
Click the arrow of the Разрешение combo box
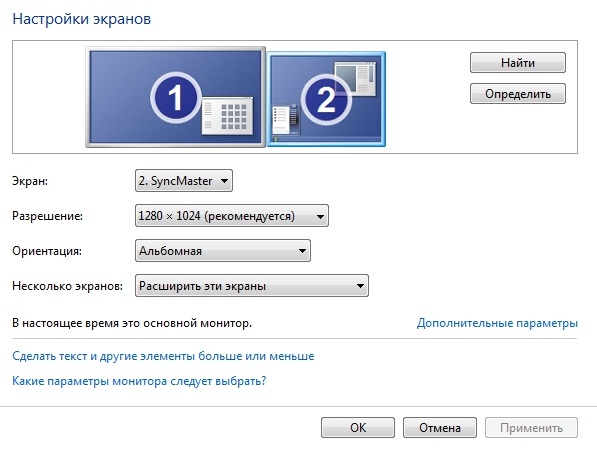tap(320, 216)
